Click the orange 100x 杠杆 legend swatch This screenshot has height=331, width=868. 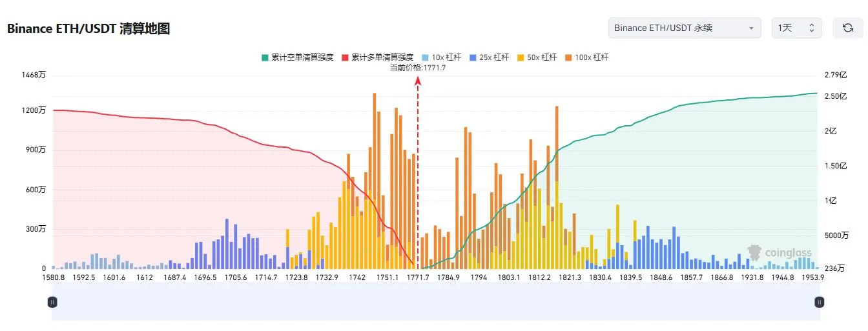click(568, 57)
